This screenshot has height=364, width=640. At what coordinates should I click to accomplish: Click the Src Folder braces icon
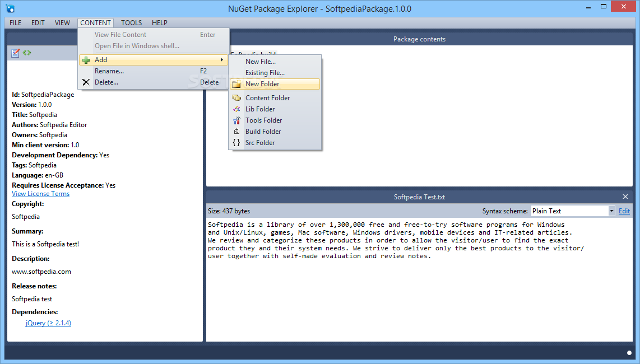[236, 143]
